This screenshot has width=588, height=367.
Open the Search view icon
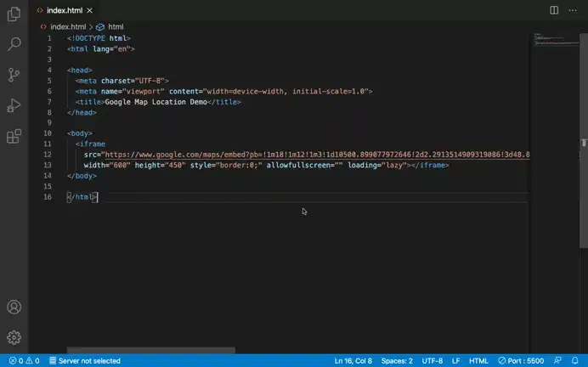14,44
